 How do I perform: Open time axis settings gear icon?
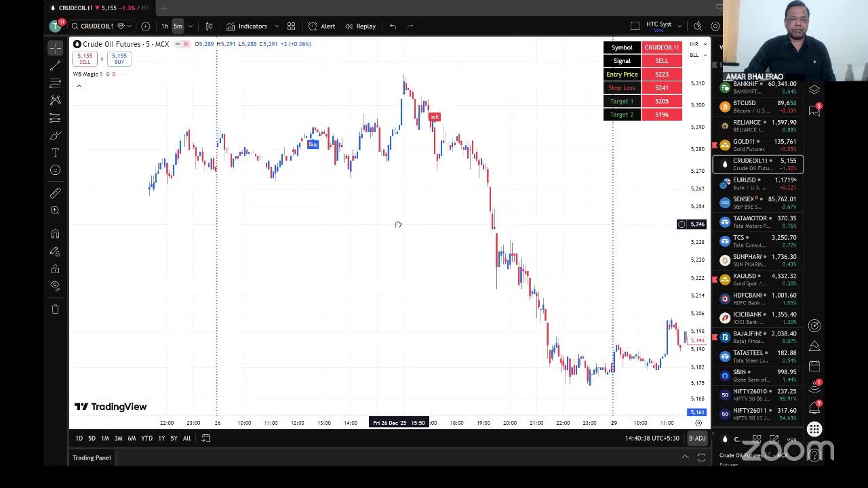[698, 423]
